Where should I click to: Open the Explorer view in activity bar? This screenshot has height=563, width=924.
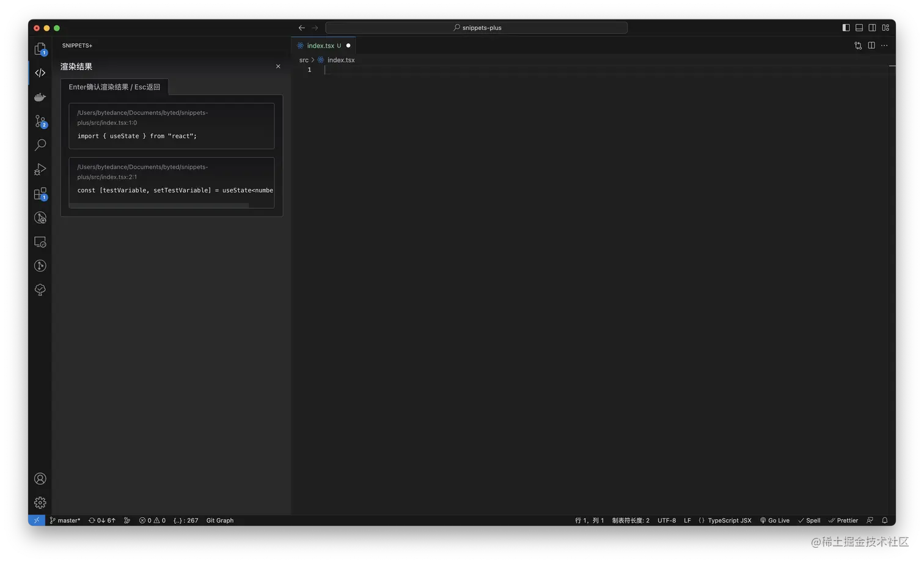[x=40, y=48]
